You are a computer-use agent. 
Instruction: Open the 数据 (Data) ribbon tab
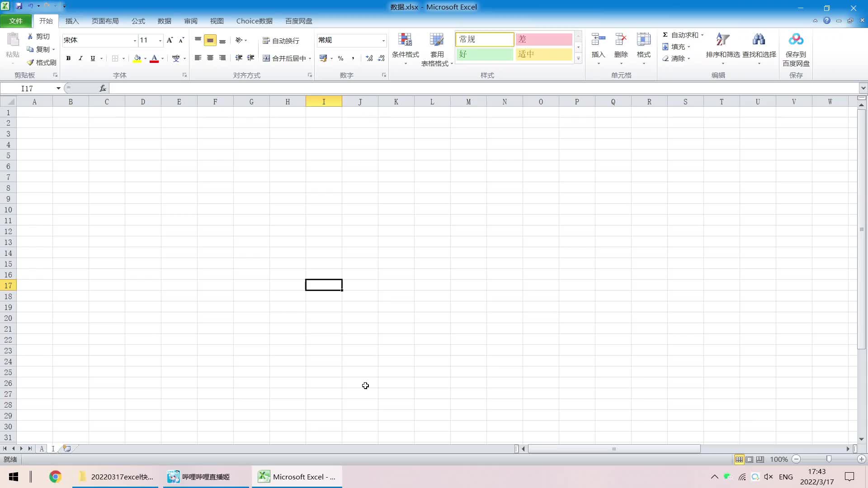(x=164, y=21)
